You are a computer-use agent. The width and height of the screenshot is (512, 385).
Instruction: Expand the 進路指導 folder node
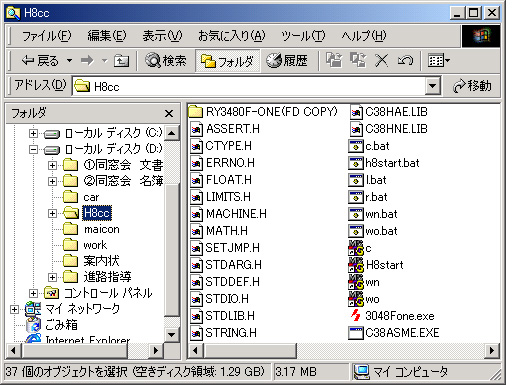pyautogui.click(x=52, y=277)
